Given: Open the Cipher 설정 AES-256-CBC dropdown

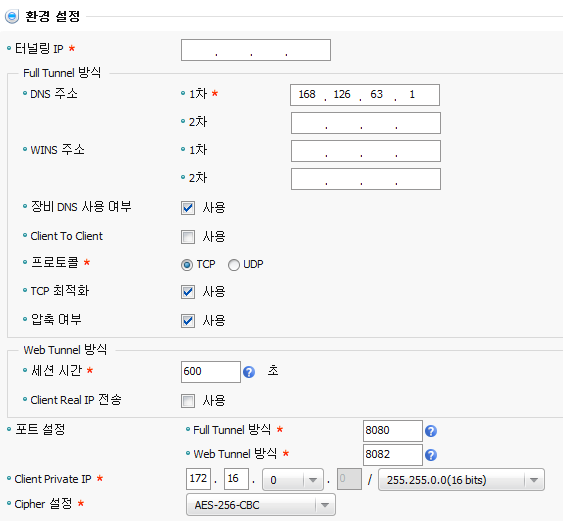Looking at the screenshot, I should pyautogui.click(x=261, y=505).
